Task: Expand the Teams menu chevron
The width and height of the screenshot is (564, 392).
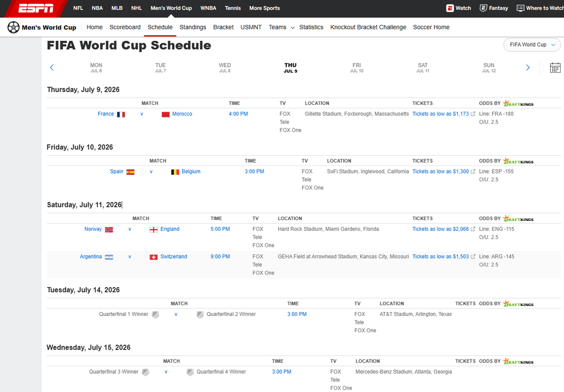Action: pyautogui.click(x=292, y=28)
